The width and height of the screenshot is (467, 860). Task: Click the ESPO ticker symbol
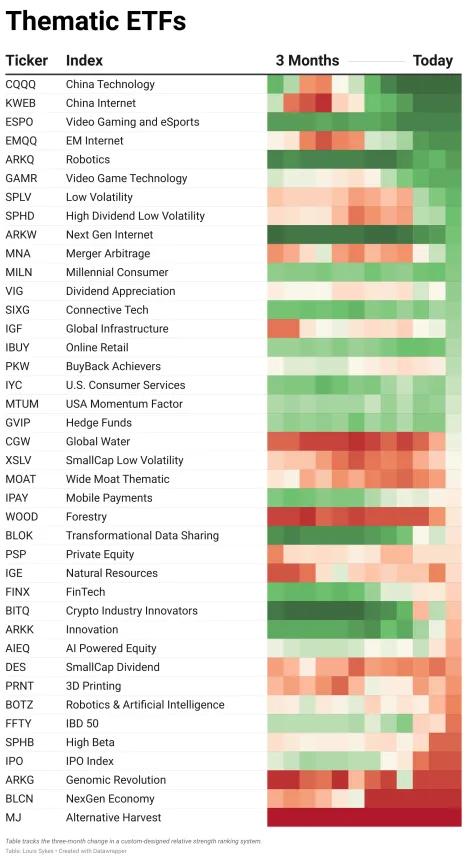click(x=19, y=122)
